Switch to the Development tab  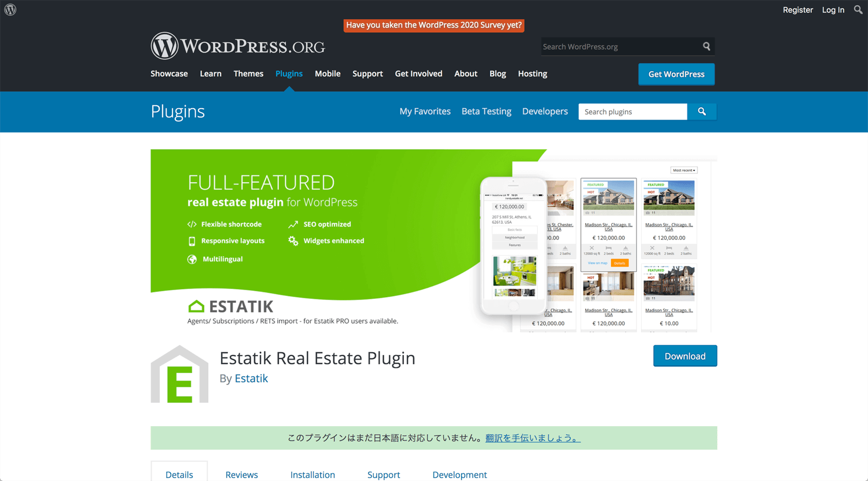click(459, 475)
